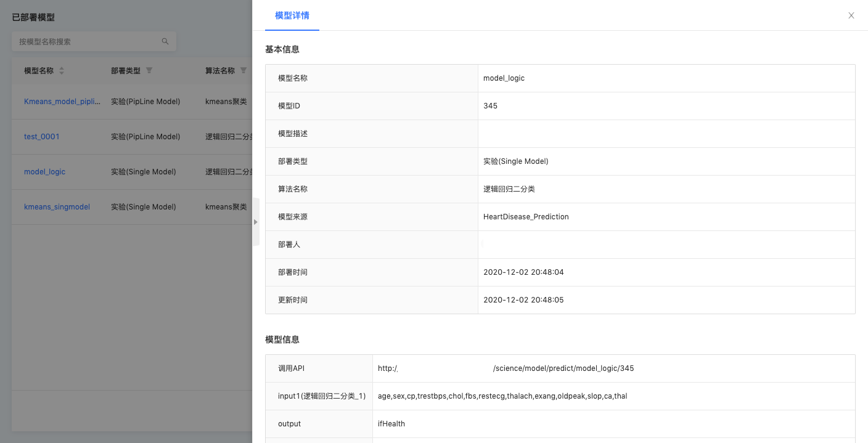Viewport: 868px width, 443px height.
Task: Click the search magnifier icon
Action: tap(165, 41)
